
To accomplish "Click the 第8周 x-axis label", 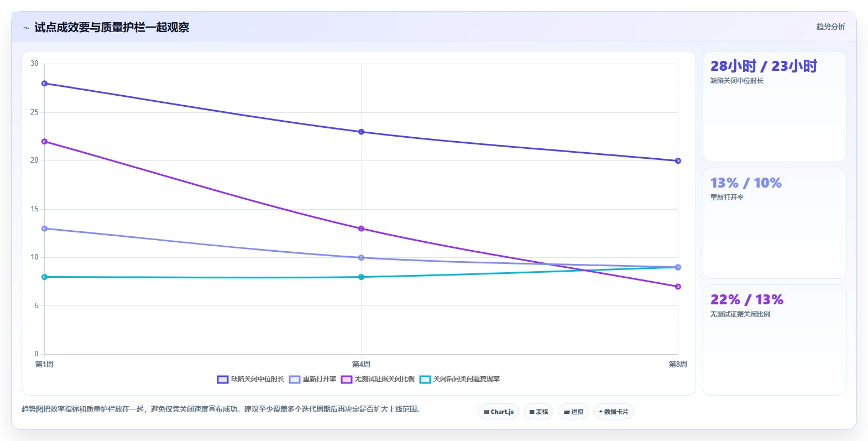I will pyautogui.click(x=678, y=364).
